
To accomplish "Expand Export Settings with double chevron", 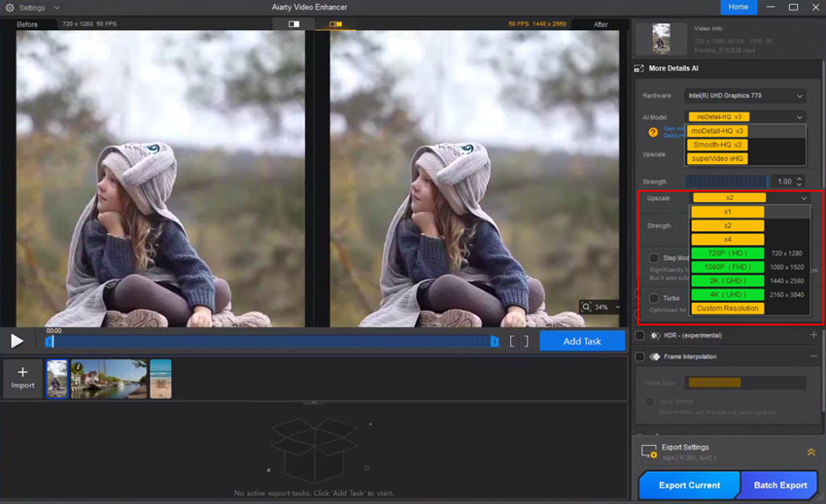I will click(810, 453).
